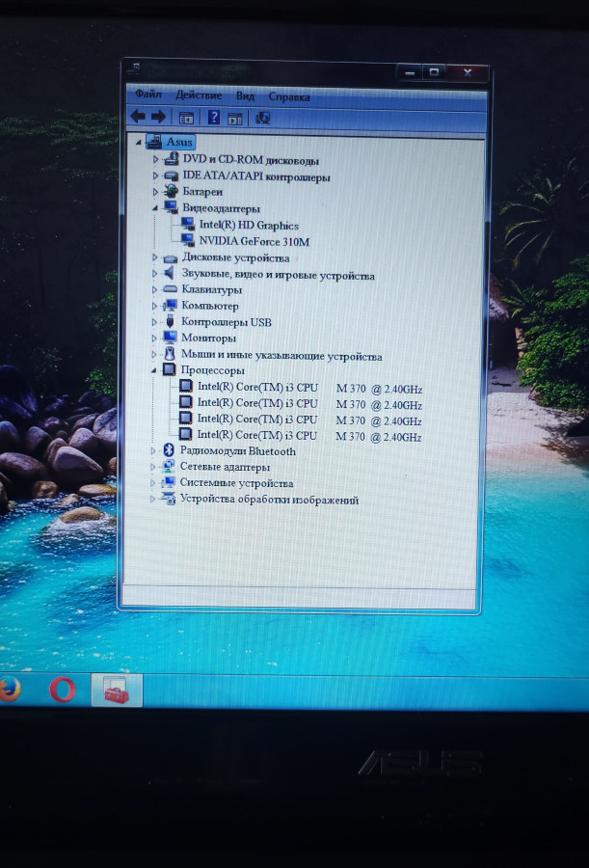Click the battery category icon
The height and width of the screenshot is (868, 589).
click(x=171, y=192)
